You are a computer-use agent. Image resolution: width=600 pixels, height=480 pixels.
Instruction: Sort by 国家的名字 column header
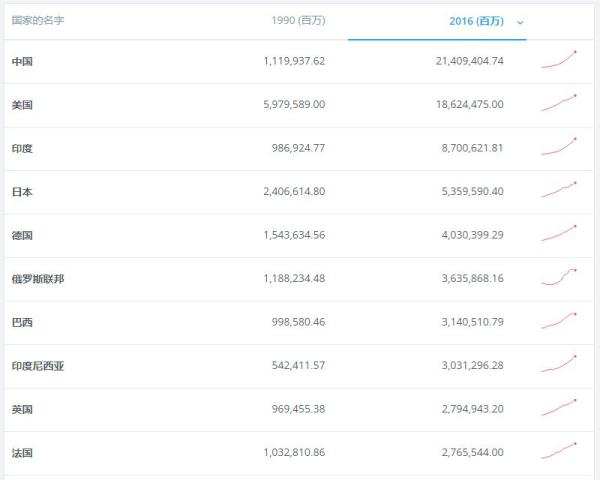point(38,20)
